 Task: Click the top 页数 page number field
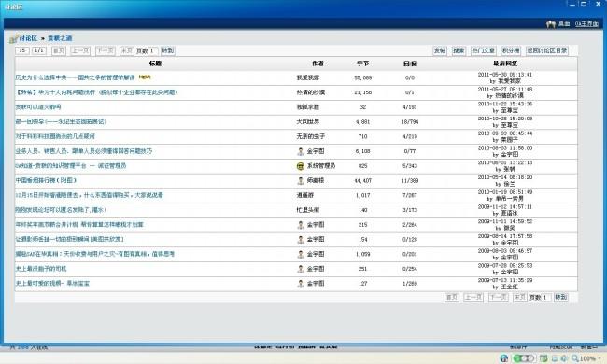pyautogui.click(x=153, y=50)
